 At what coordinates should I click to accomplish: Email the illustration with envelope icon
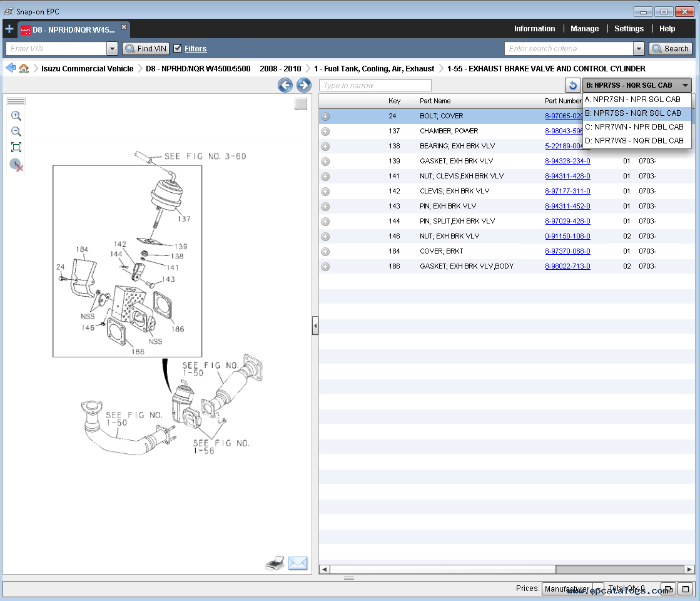(298, 563)
